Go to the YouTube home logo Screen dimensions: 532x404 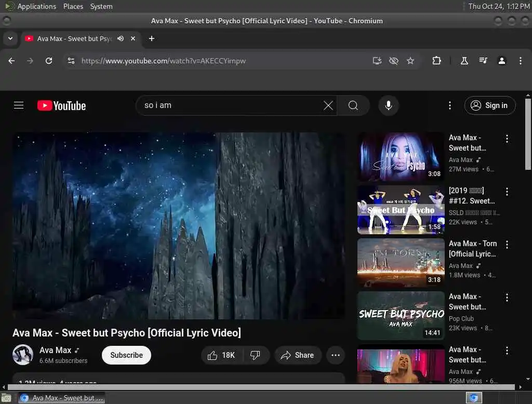(61, 105)
